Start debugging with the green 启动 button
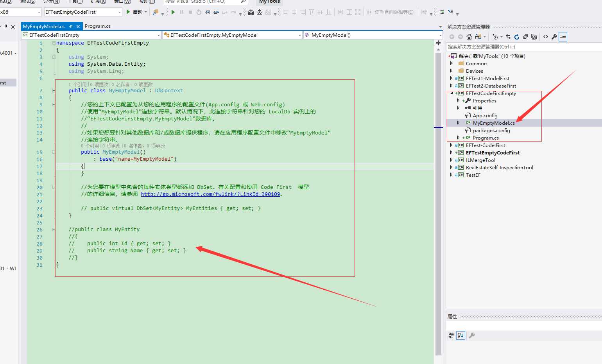602x364 pixels. coord(134,12)
